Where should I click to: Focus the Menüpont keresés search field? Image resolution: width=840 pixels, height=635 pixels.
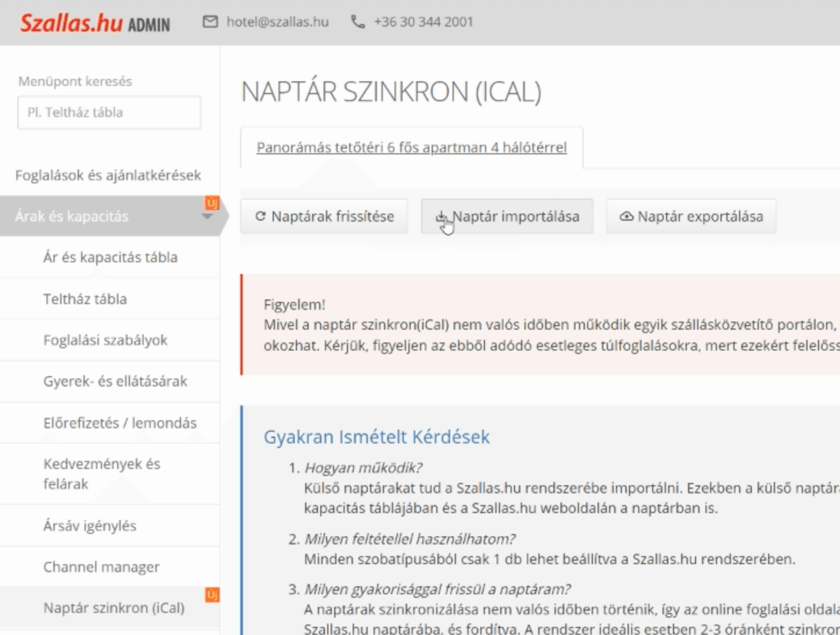pyautogui.click(x=110, y=113)
